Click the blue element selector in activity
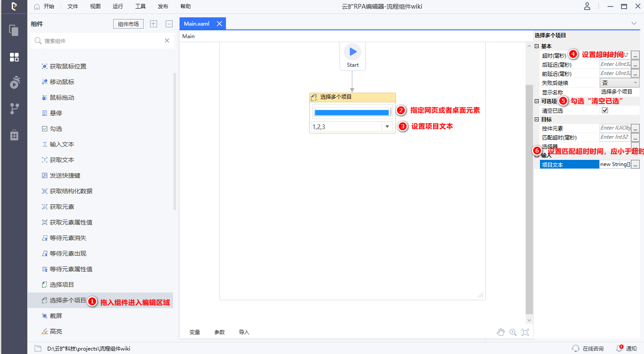This screenshot has height=354, width=644. [352, 112]
